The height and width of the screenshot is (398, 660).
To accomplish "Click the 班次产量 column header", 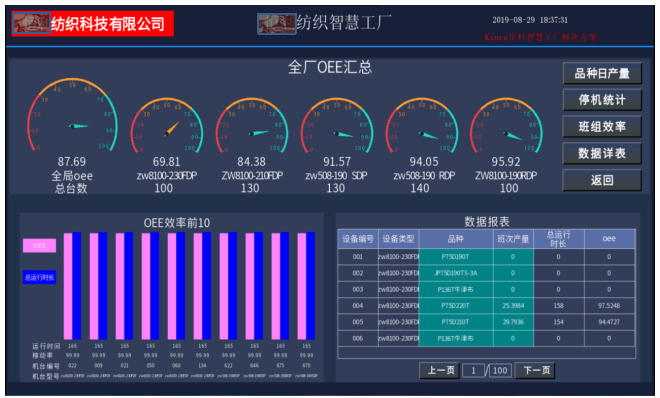I will pyautogui.click(x=513, y=239).
